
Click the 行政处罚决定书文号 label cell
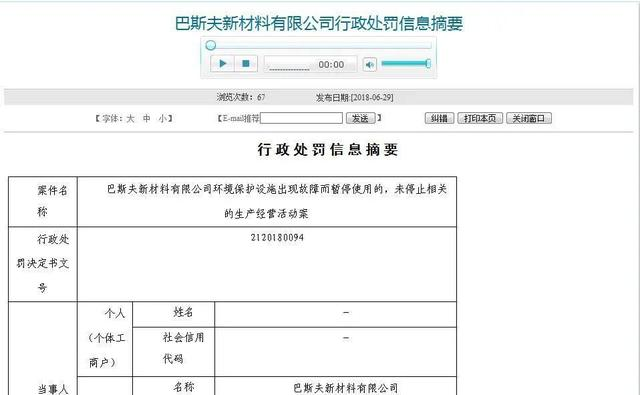coord(43,264)
